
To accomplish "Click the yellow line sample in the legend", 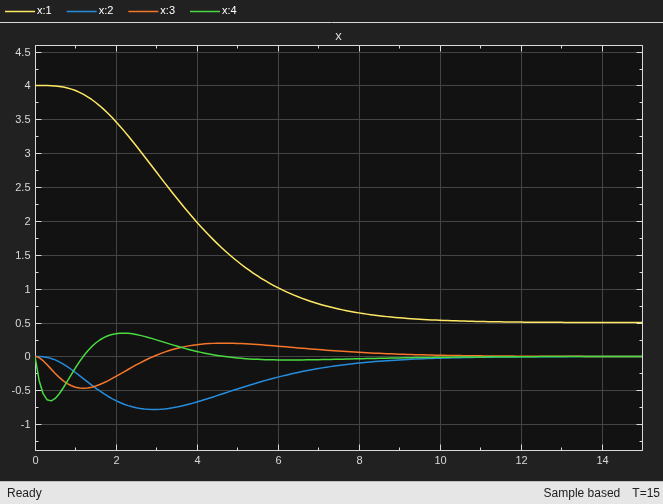I will 20,11.
